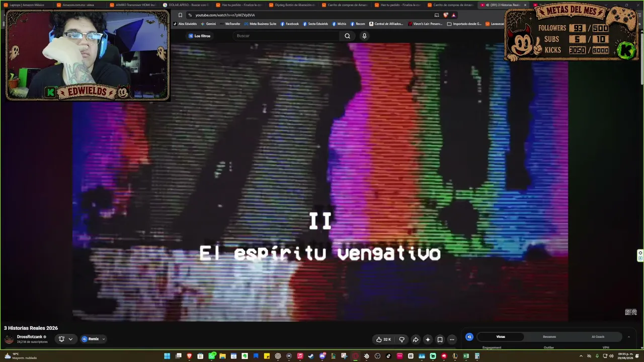Open the Windows Start menu
The height and width of the screenshot is (362, 644).
point(167,356)
